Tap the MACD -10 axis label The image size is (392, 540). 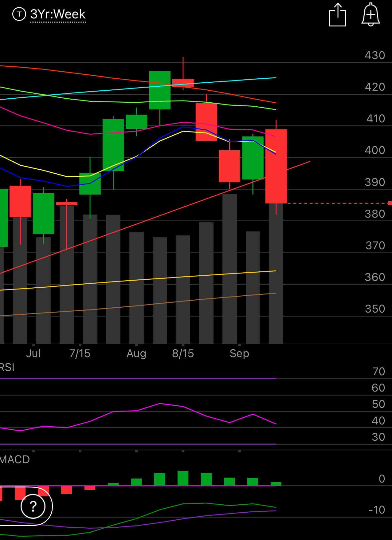pos(377,510)
